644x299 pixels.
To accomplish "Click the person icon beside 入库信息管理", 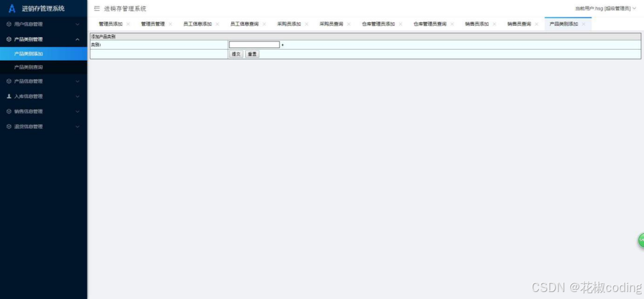I will click(9, 96).
